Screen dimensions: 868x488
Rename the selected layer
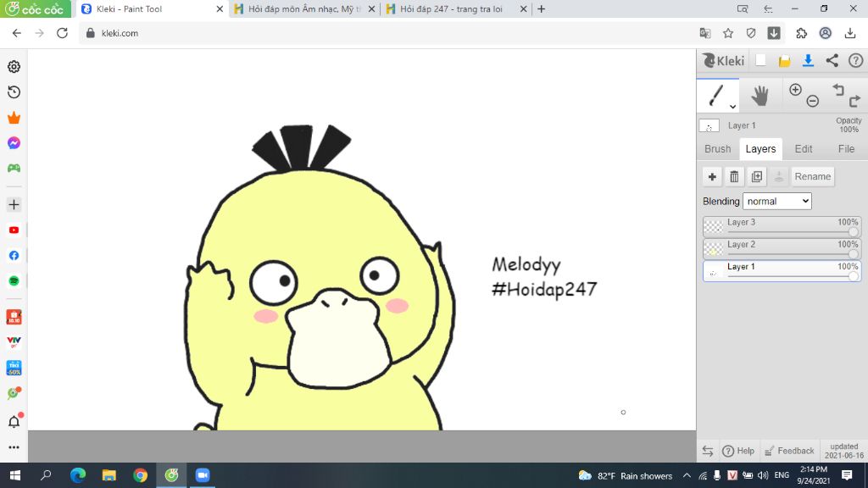813,176
